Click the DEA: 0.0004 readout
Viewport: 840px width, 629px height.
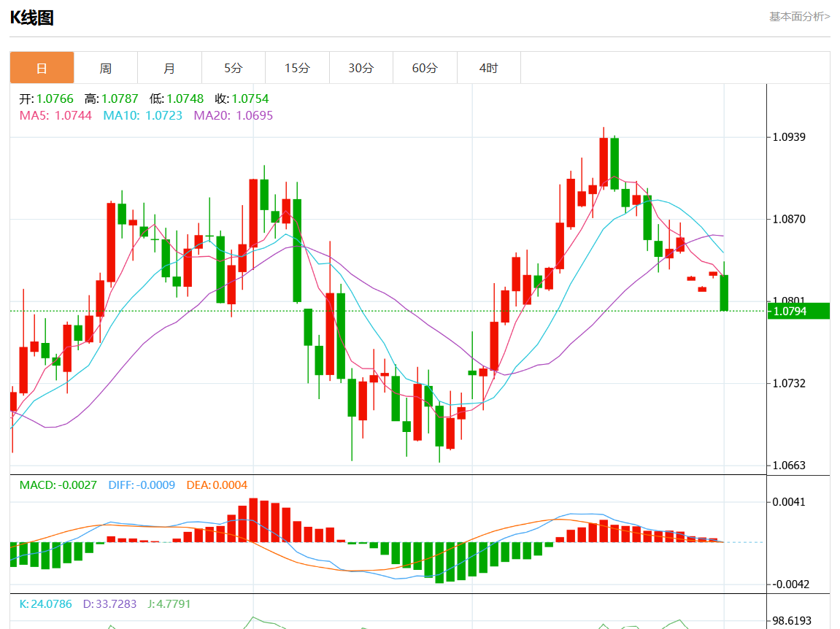(x=217, y=485)
